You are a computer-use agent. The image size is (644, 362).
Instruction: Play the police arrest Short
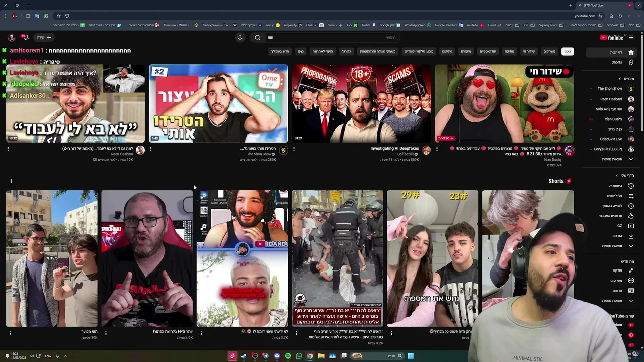pos(338,258)
